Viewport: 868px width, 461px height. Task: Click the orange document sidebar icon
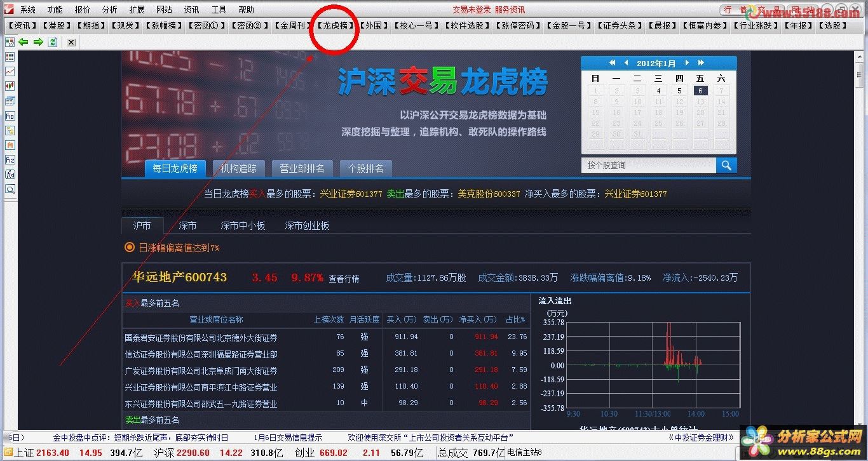coord(10,145)
